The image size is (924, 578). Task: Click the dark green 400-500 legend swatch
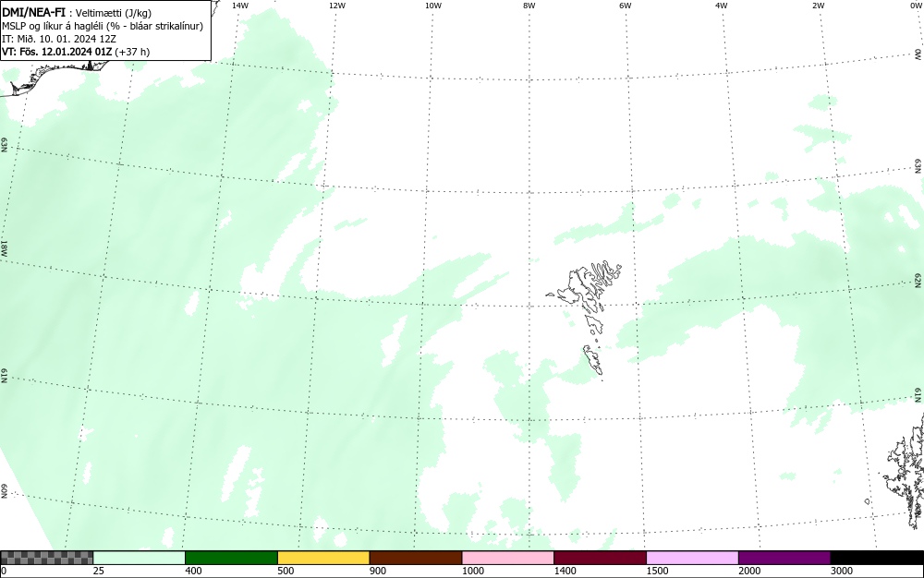pos(231,558)
